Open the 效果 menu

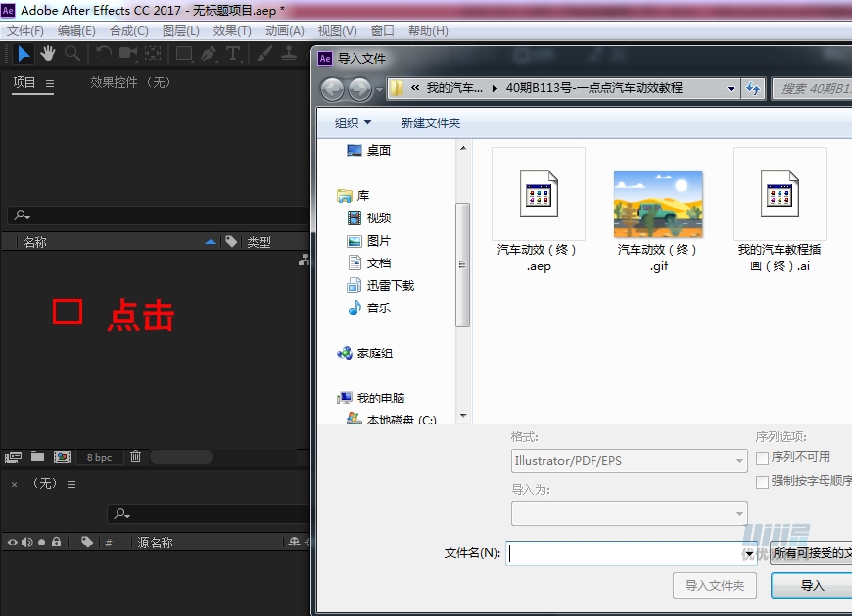[x=232, y=30]
